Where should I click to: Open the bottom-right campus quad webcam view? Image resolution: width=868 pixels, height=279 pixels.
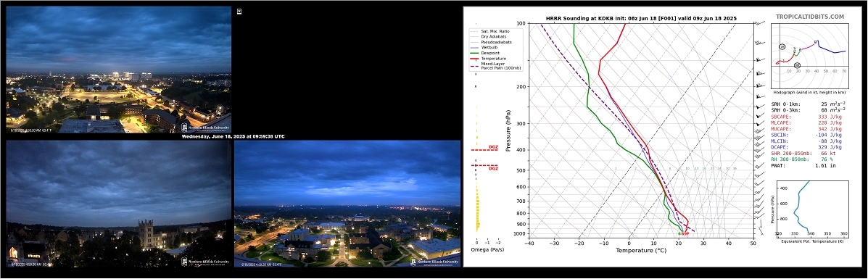(x=347, y=203)
